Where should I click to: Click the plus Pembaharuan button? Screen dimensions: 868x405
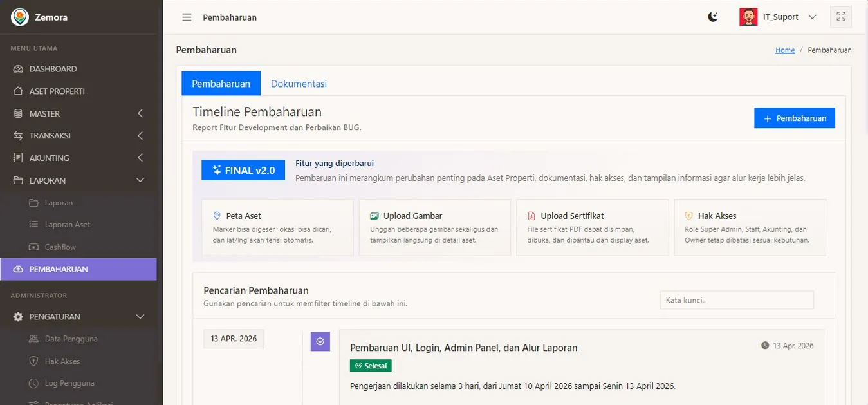(795, 118)
